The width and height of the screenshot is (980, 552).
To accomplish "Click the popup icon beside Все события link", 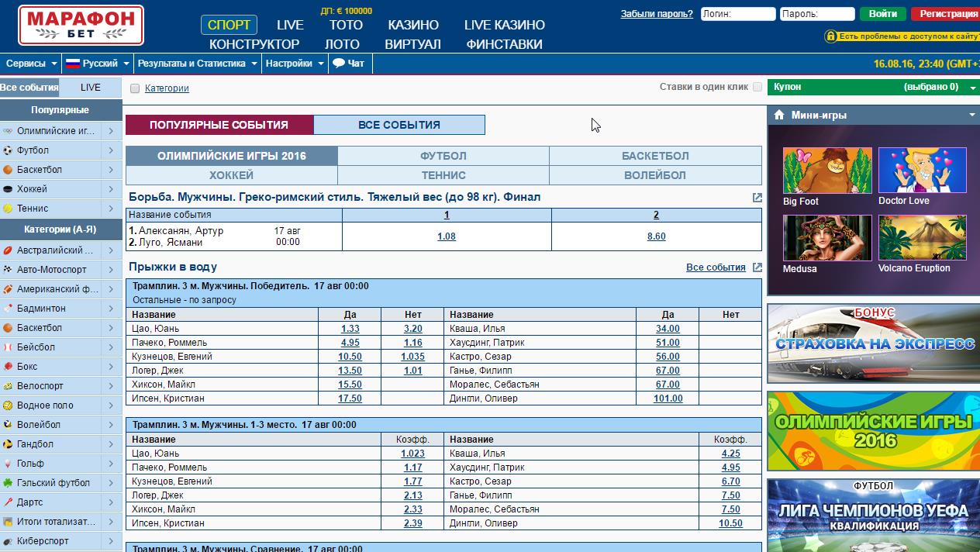I will pyautogui.click(x=757, y=267).
